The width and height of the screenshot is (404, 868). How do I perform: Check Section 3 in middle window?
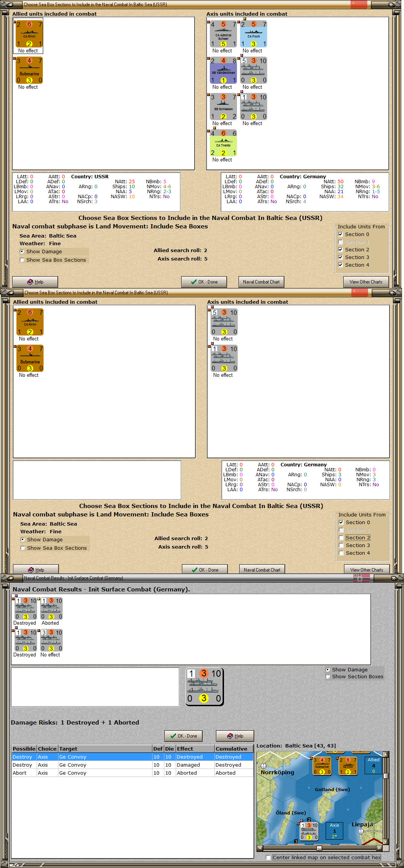341,545
